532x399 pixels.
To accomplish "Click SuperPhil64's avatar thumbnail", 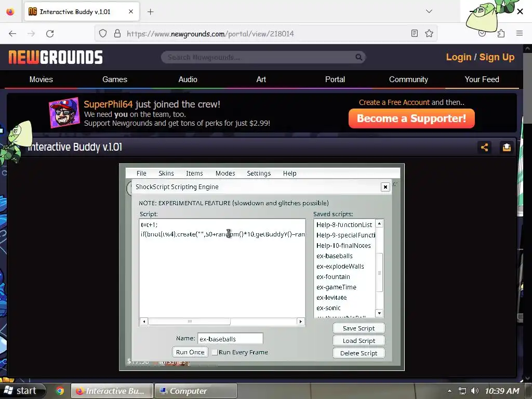I will (64, 113).
